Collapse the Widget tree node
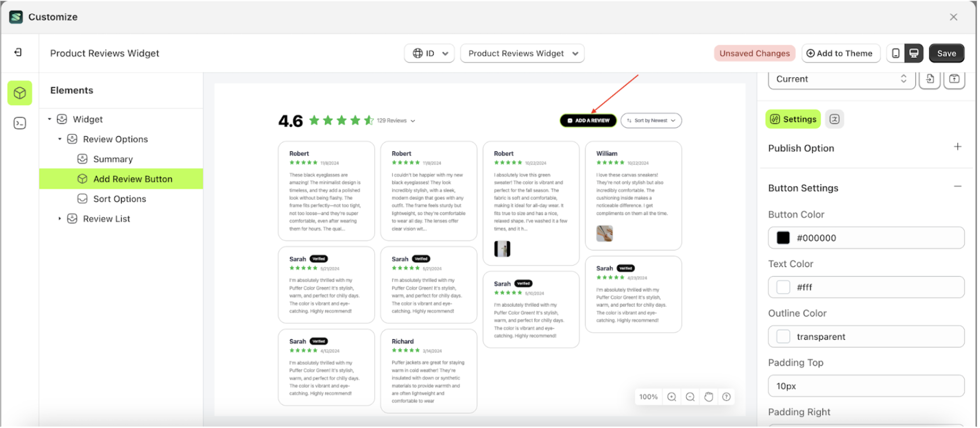The image size is (980, 428). (x=50, y=119)
